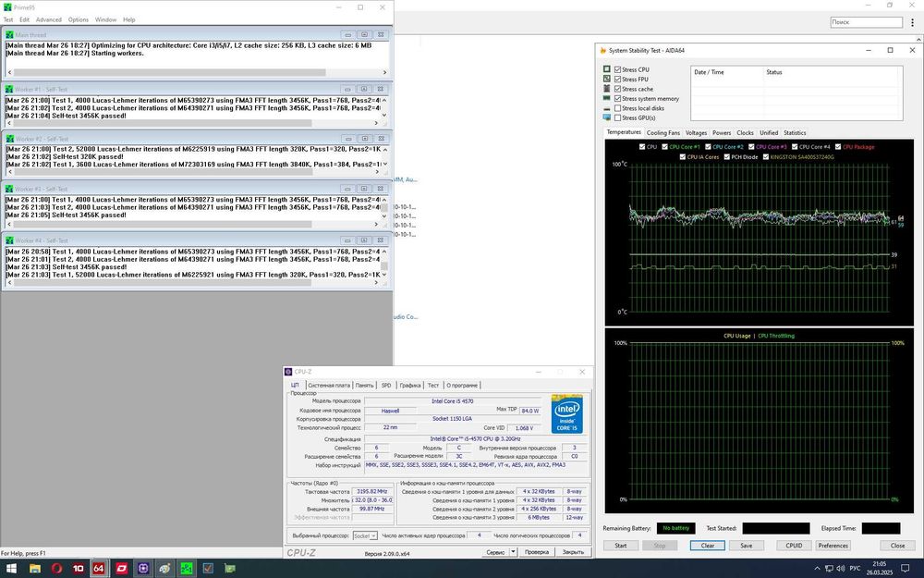The width and height of the screenshot is (924, 578).
Task: Uncheck the Stress FPU checkbox
Action: [x=617, y=79]
